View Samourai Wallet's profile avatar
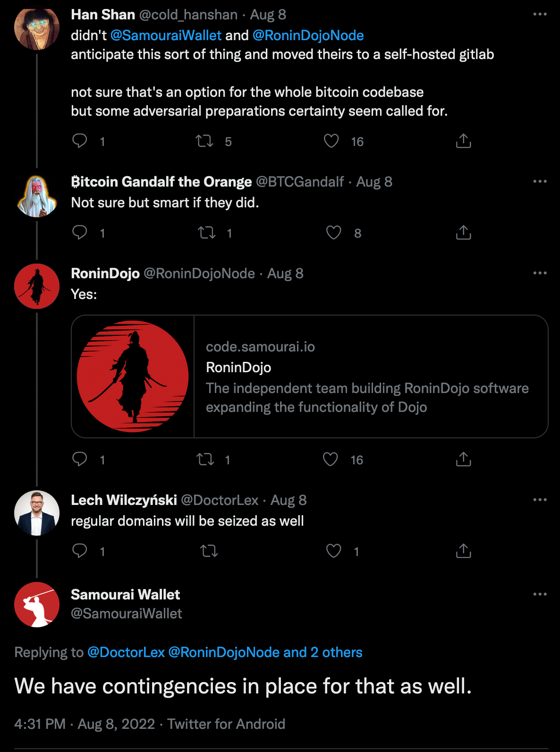The width and height of the screenshot is (560, 752). click(x=37, y=605)
